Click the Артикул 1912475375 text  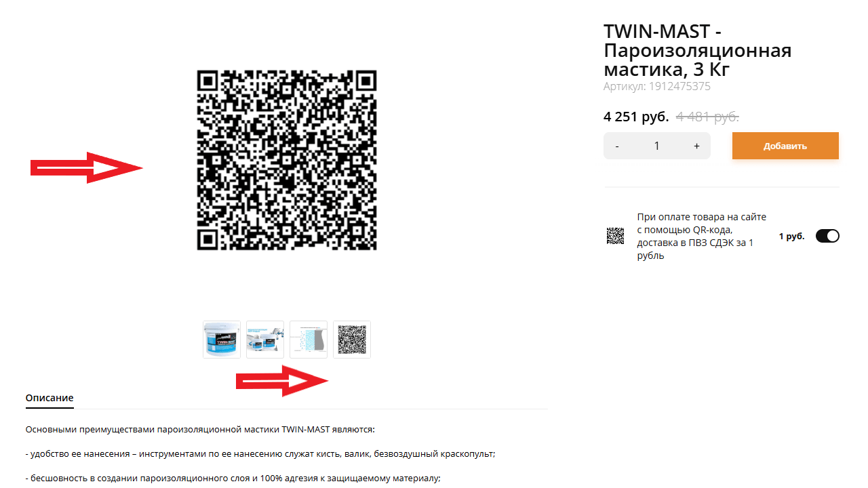coord(657,87)
